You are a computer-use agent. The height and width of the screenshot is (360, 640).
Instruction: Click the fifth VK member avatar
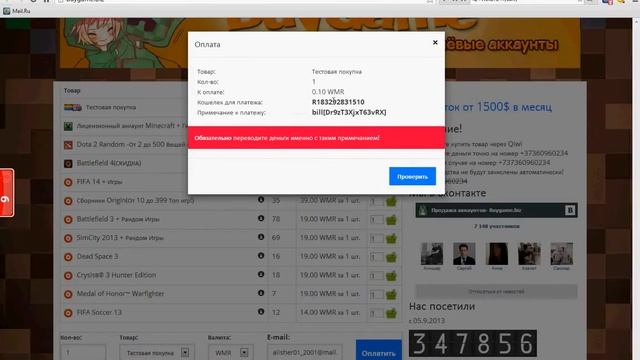point(562,254)
